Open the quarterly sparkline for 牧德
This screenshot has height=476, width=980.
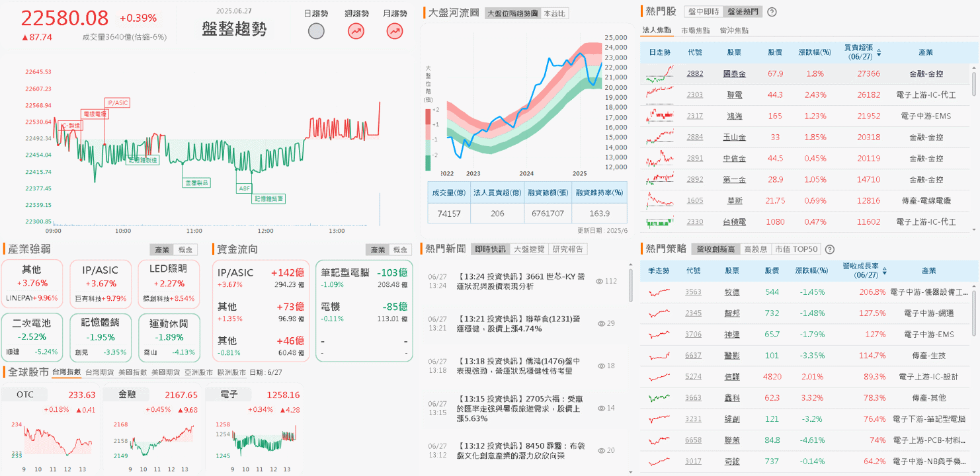659,292
